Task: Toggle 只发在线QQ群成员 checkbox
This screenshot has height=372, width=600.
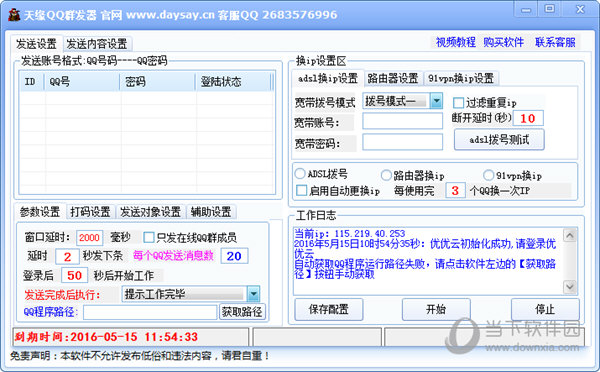Action: (x=148, y=237)
